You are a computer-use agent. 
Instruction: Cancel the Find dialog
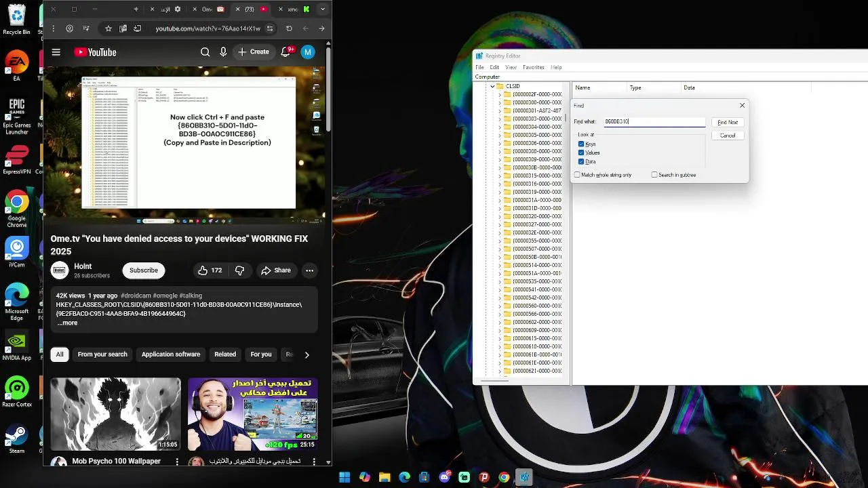point(728,136)
